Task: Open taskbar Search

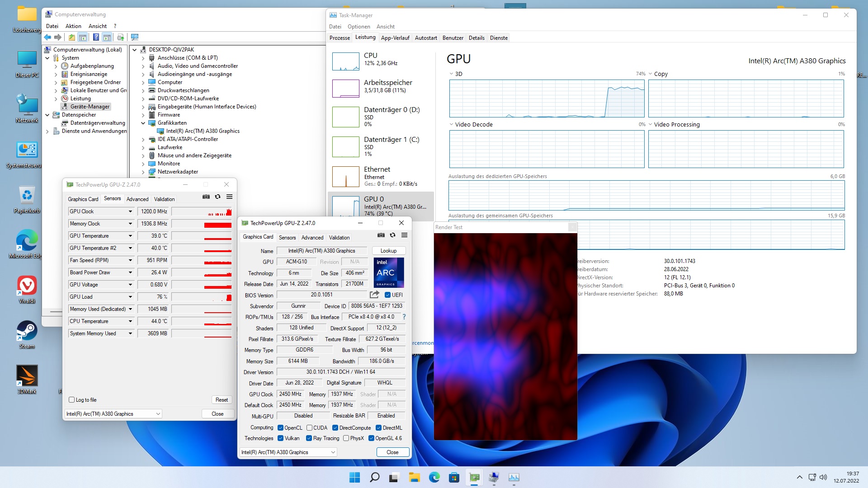Action: (375, 477)
